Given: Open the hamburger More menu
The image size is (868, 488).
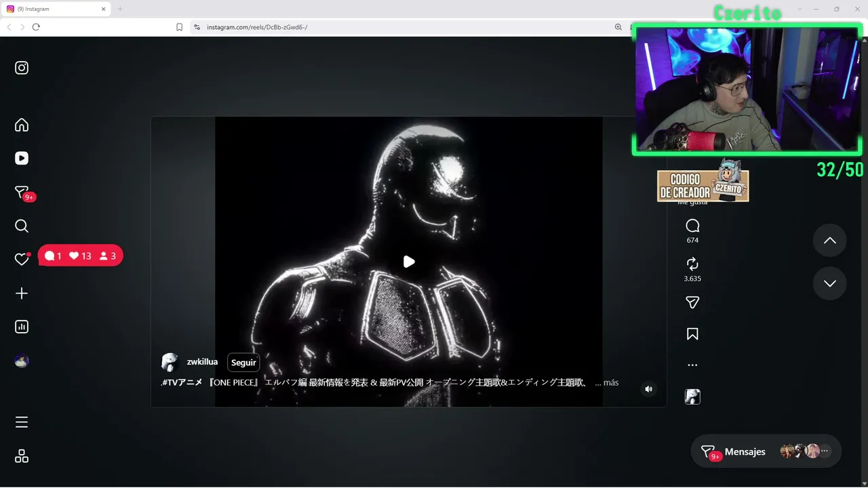Looking at the screenshot, I should coord(22,422).
